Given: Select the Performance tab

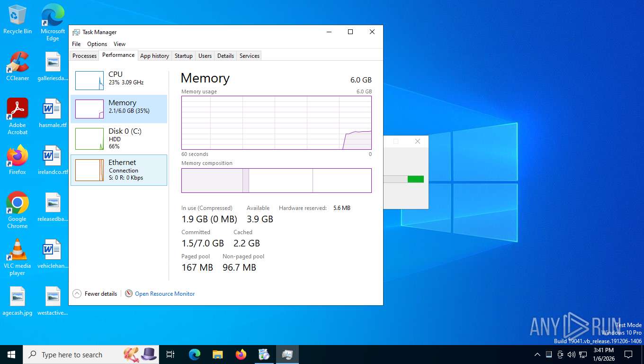Looking at the screenshot, I should tap(118, 55).
